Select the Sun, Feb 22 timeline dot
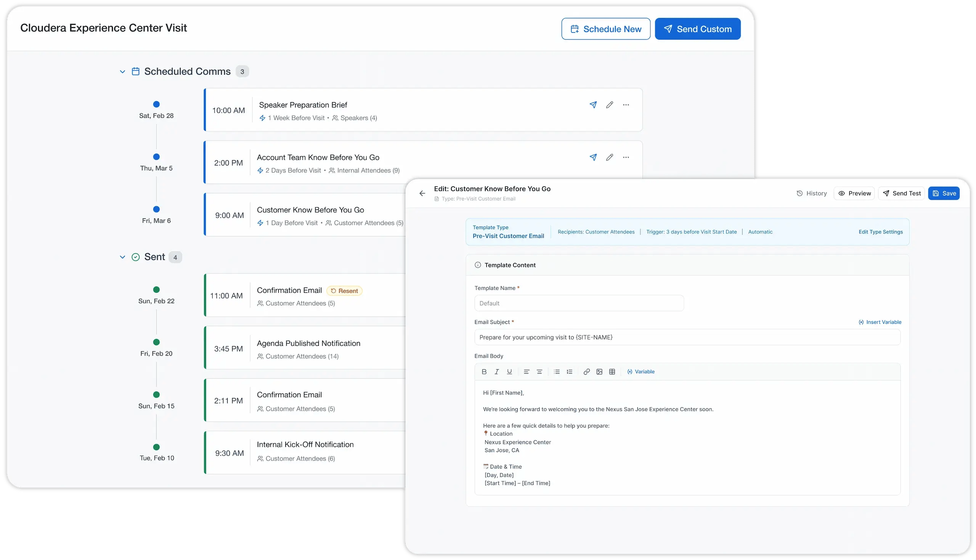This screenshot has width=976, height=560. (x=156, y=290)
